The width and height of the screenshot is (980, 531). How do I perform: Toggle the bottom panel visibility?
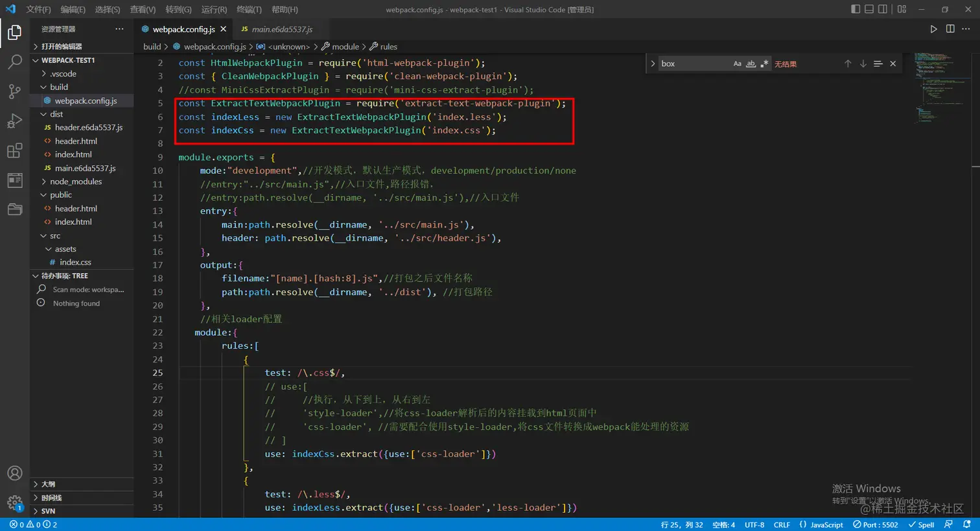(x=869, y=9)
